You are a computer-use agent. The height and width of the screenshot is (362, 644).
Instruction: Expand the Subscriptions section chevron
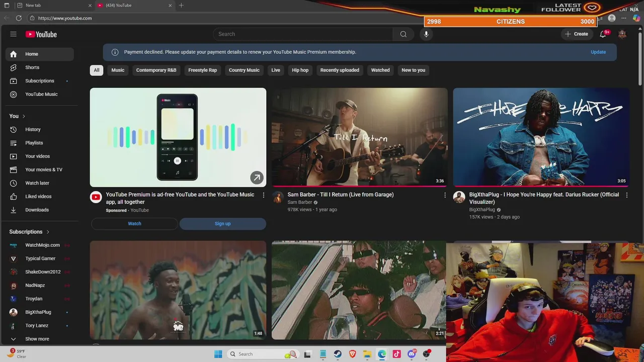48,232
